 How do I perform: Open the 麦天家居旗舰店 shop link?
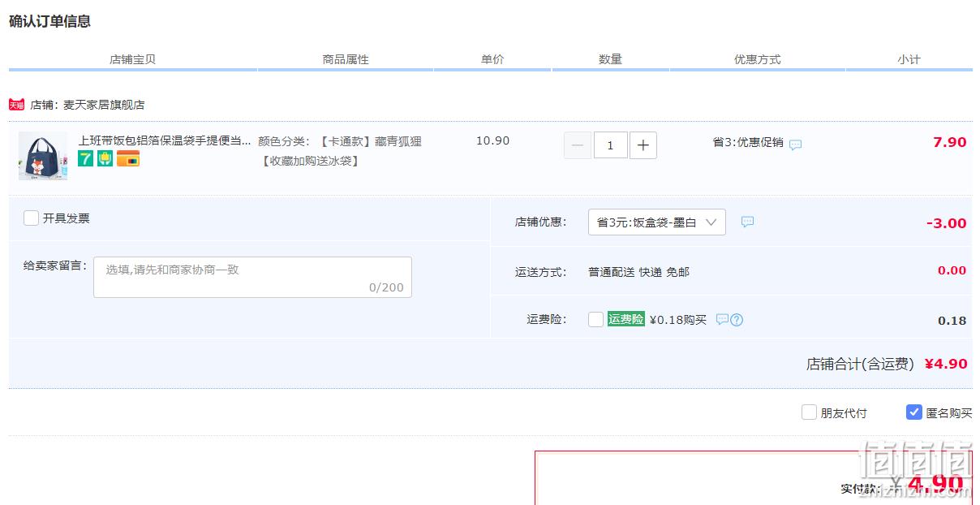click(104, 105)
